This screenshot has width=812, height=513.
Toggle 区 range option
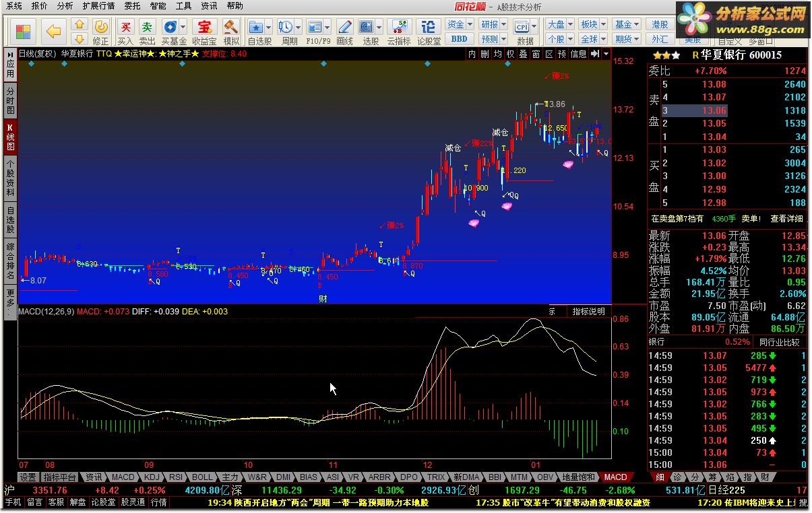click(x=549, y=54)
